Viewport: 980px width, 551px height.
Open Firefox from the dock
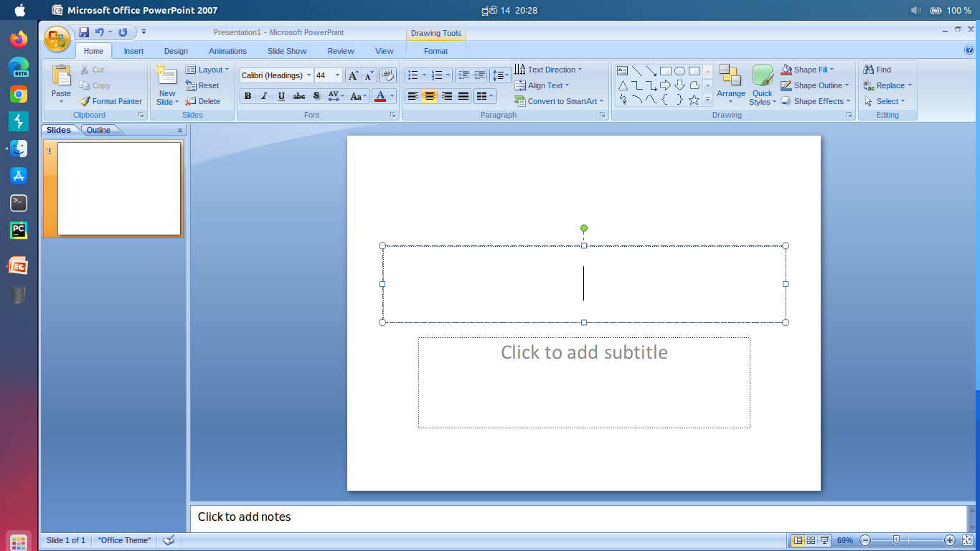click(19, 39)
